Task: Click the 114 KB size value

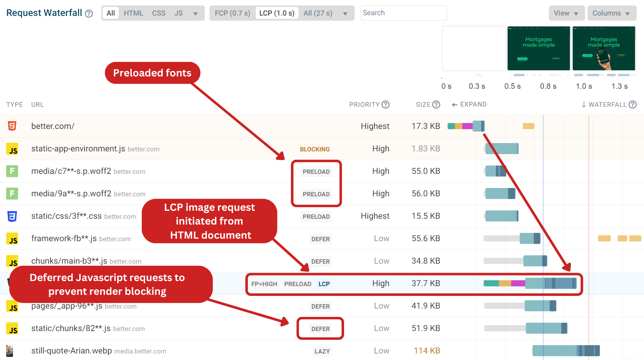Action: point(427,351)
